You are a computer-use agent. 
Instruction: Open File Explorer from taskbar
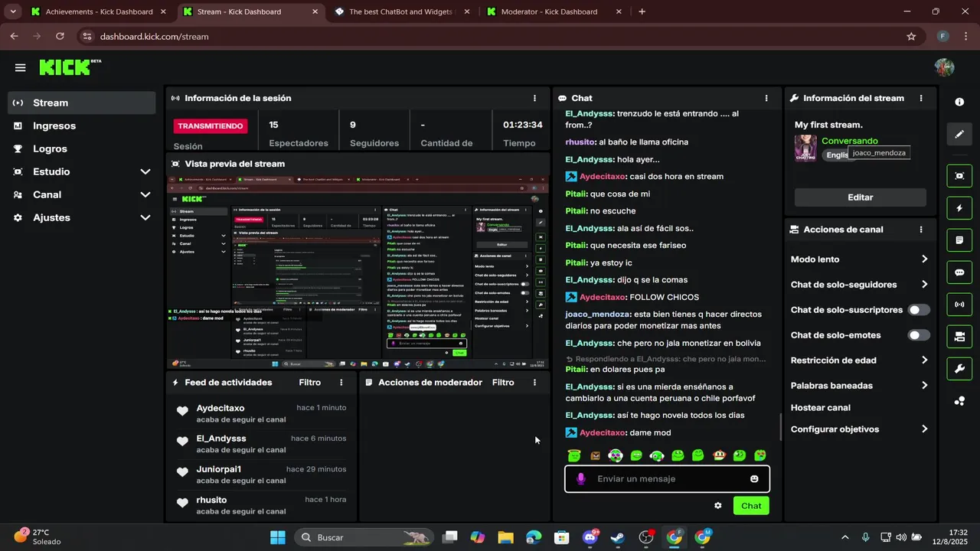[505, 537]
